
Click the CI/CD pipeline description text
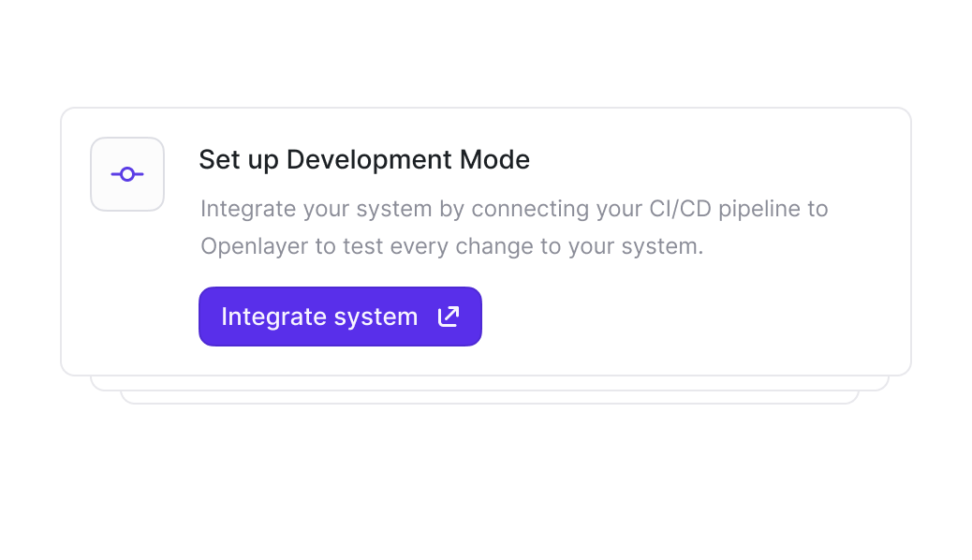514,228
